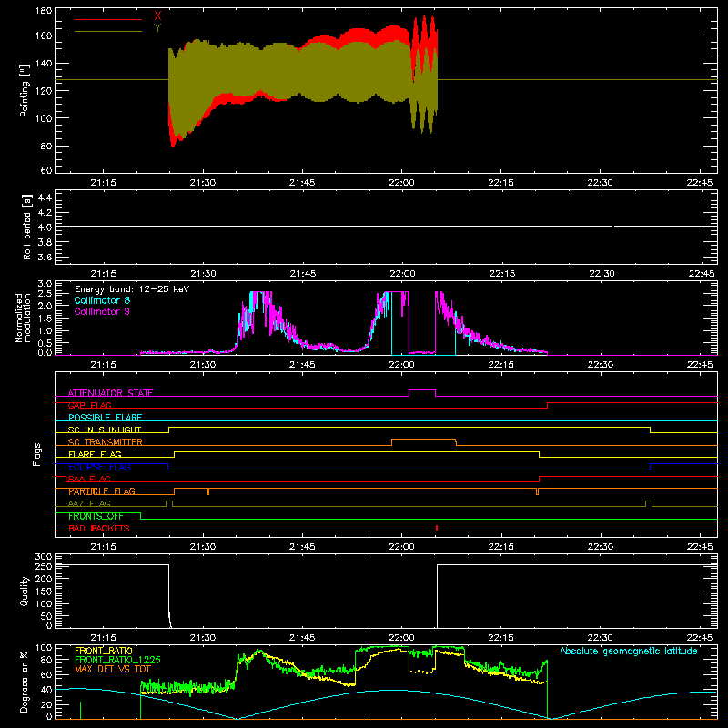Click the 250 tick on Quality axis
Image resolution: width=728 pixels, height=728 pixels.
(44, 566)
